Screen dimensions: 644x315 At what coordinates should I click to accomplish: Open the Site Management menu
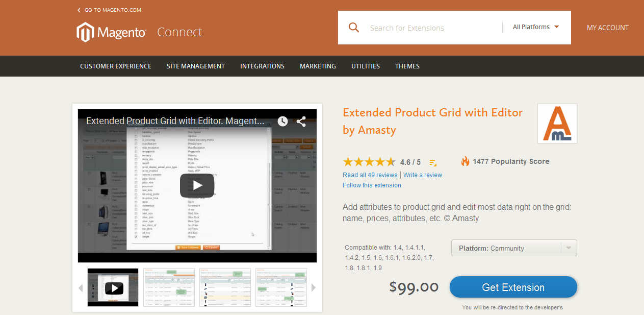pos(196,66)
